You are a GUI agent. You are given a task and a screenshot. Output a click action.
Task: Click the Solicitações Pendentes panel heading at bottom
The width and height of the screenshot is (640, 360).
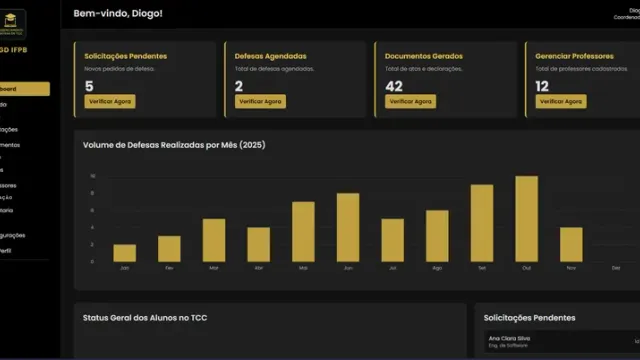coord(529,318)
